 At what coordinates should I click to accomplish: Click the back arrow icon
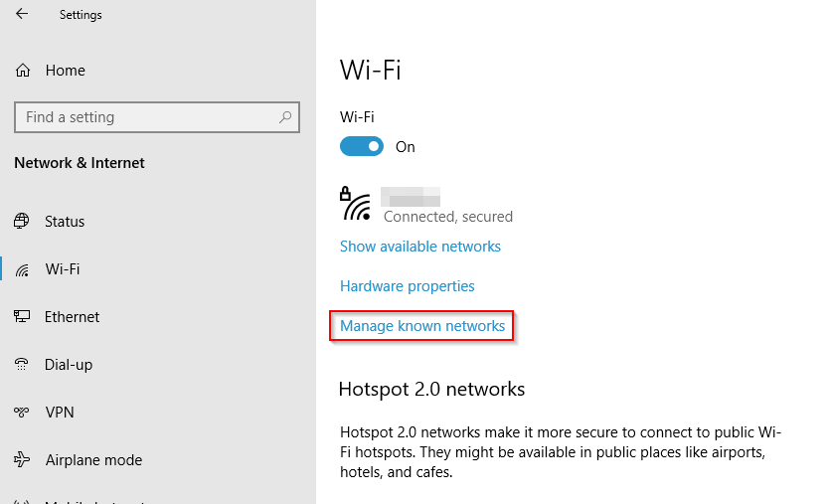(x=22, y=14)
